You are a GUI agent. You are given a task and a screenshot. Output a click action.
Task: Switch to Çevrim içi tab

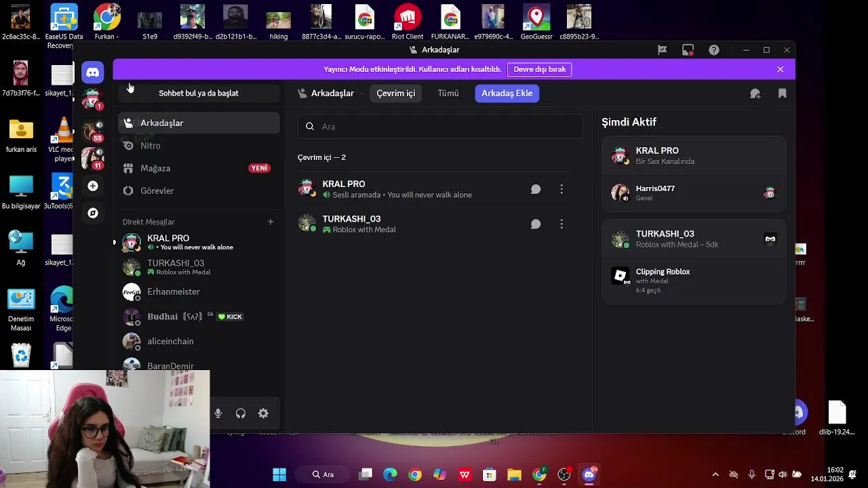[396, 94]
